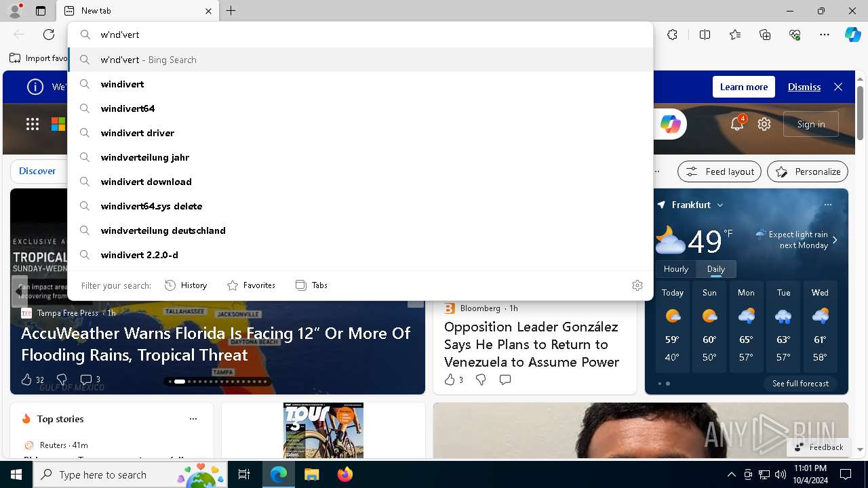
Task: Choose suggestion windivert64.sys delete
Action: coord(360,206)
